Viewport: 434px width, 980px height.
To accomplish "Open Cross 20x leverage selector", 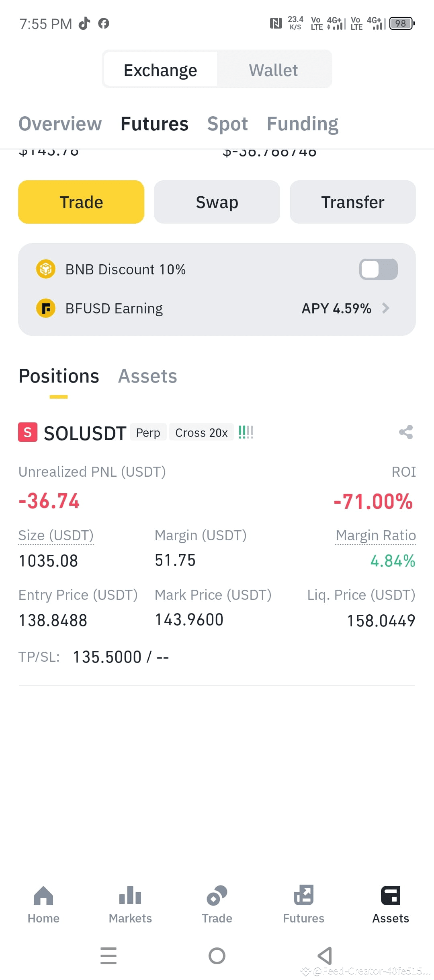I will pyautogui.click(x=201, y=432).
